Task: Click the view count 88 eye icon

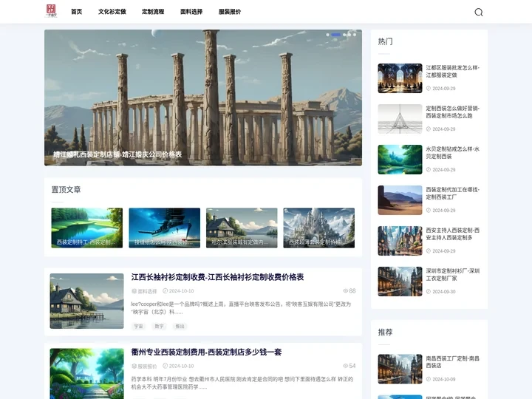Action: 345,291
